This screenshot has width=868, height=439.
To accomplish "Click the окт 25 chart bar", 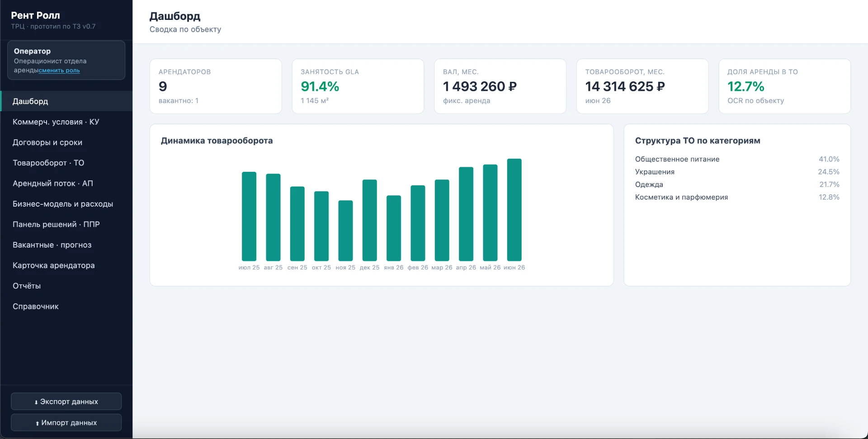I will point(321,226).
